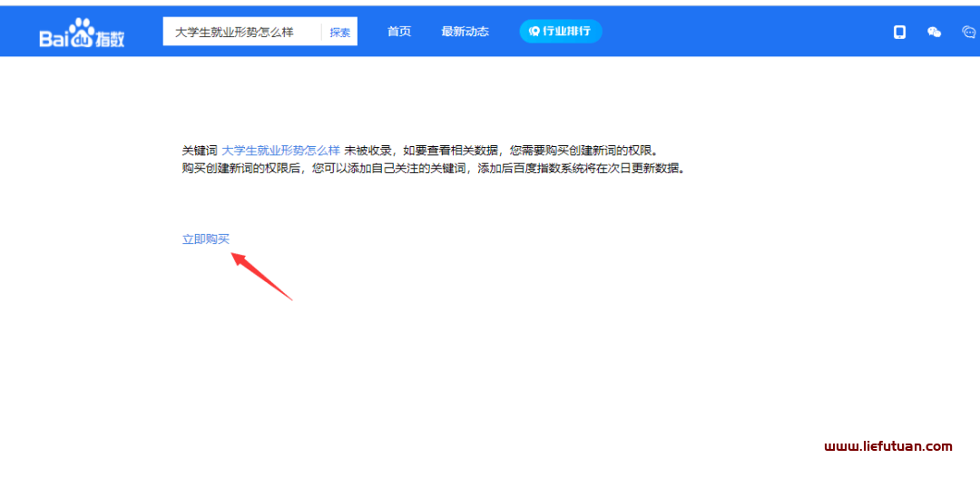Open the 最新动态 menu item
This screenshot has height=478, width=980.
pyautogui.click(x=465, y=32)
